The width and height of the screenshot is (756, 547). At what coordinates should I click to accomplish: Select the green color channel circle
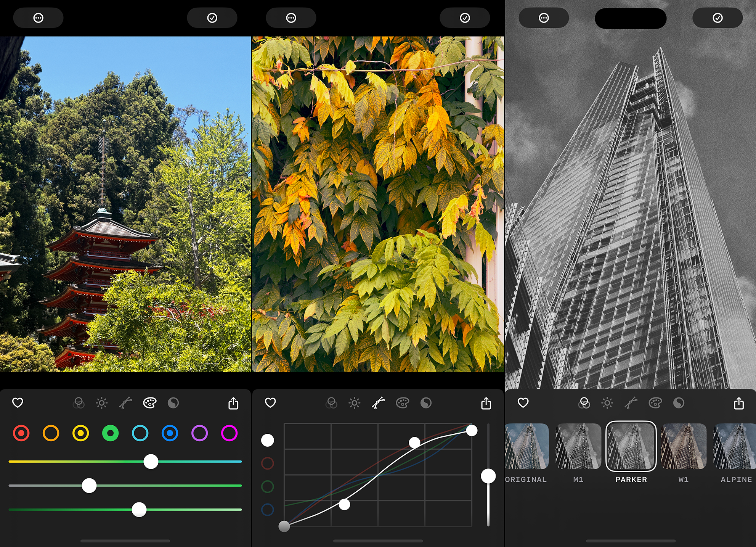[x=111, y=433]
